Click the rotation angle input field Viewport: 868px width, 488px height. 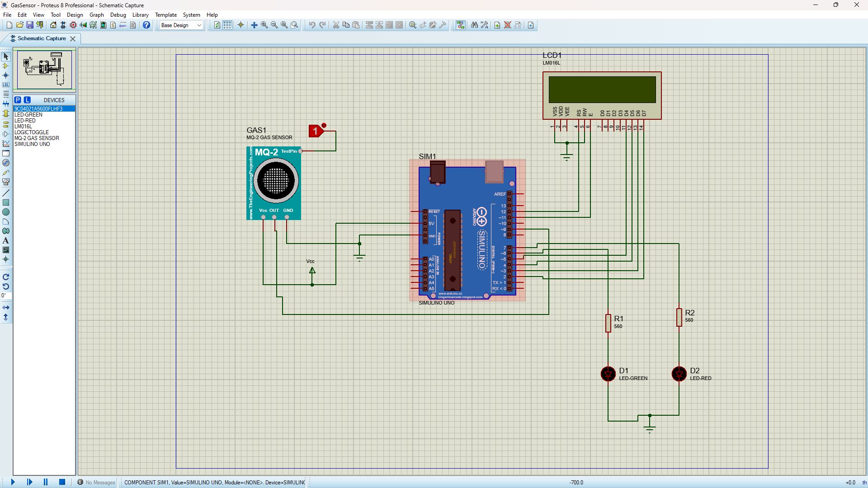coord(6,296)
